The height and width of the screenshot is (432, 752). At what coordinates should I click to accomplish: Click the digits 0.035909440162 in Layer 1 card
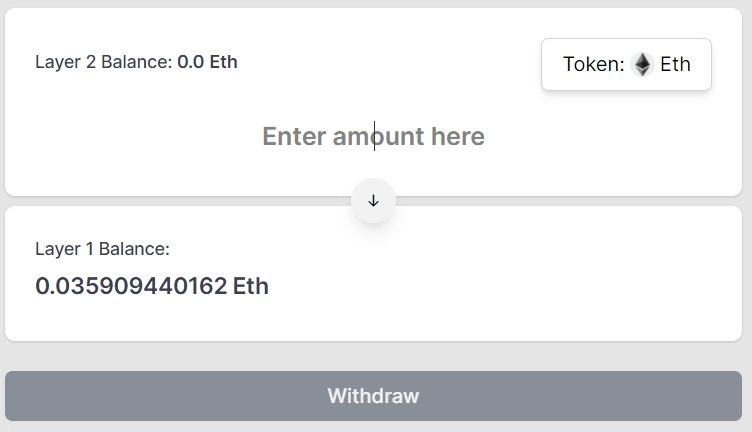coord(131,287)
